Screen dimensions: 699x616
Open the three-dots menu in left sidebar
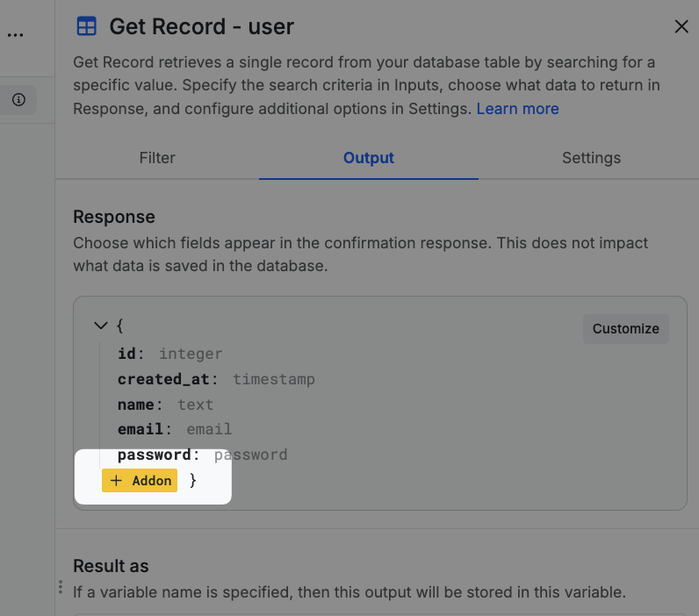pos(15,35)
